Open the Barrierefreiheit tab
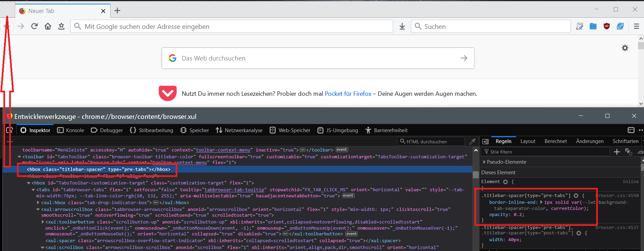 [386, 130]
